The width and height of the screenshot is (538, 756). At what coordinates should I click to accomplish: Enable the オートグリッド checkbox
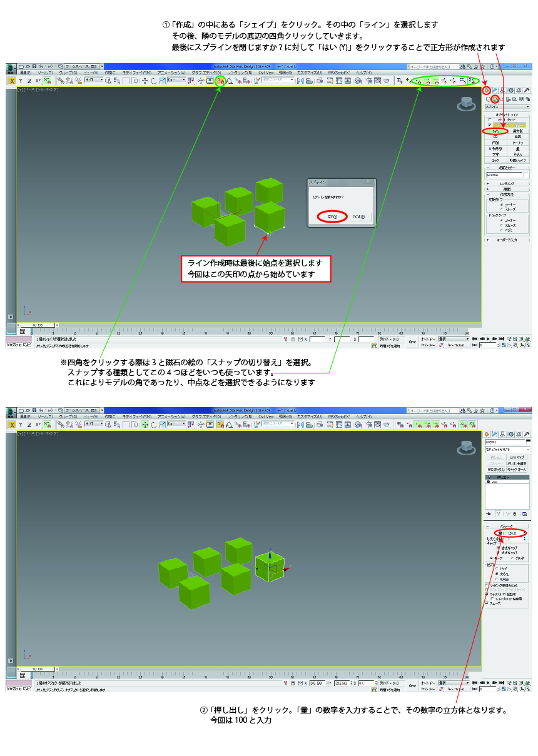(x=490, y=119)
